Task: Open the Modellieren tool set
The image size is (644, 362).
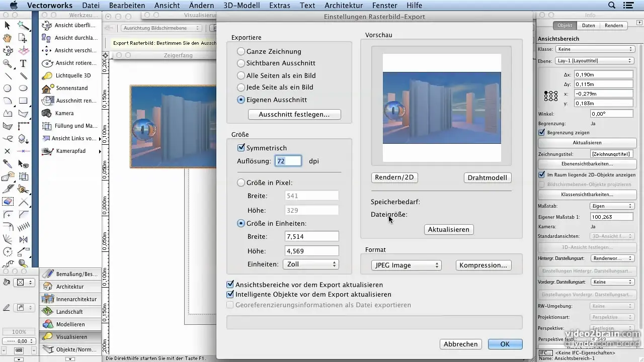Action: pos(70,324)
